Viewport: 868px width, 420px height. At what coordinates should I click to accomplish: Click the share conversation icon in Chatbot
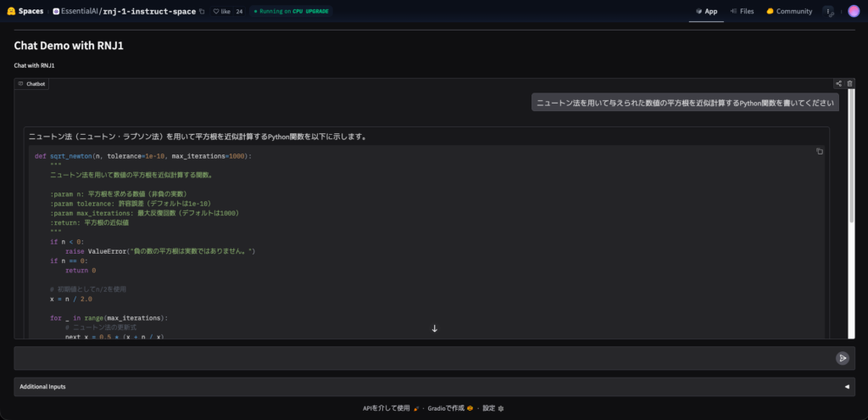point(838,84)
